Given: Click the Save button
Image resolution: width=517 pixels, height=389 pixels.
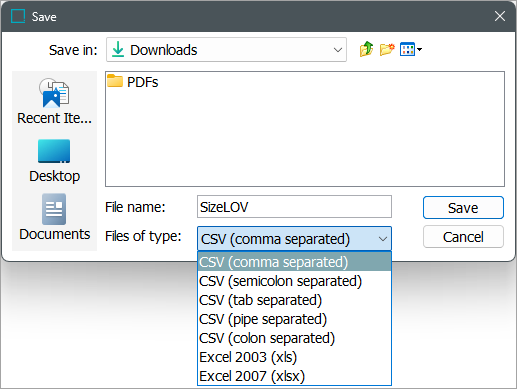Looking at the screenshot, I should tap(463, 208).
